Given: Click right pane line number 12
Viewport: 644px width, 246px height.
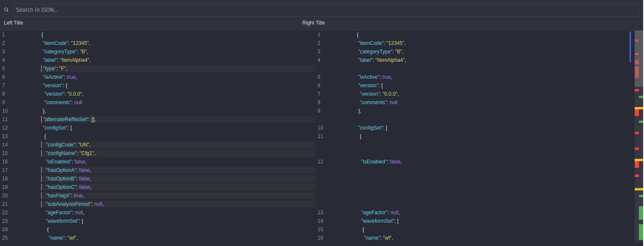Looking at the screenshot, I should (321, 162).
